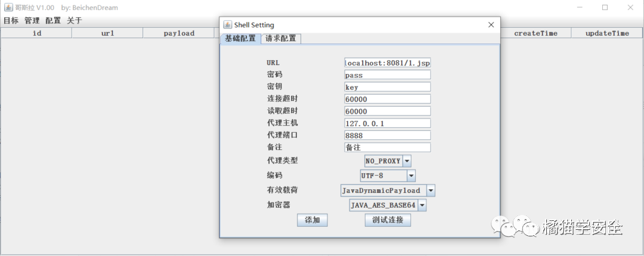Click the 哥斯拉 main window Java icon
Viewport: 644px width, 256px height.
pos(8,7)
